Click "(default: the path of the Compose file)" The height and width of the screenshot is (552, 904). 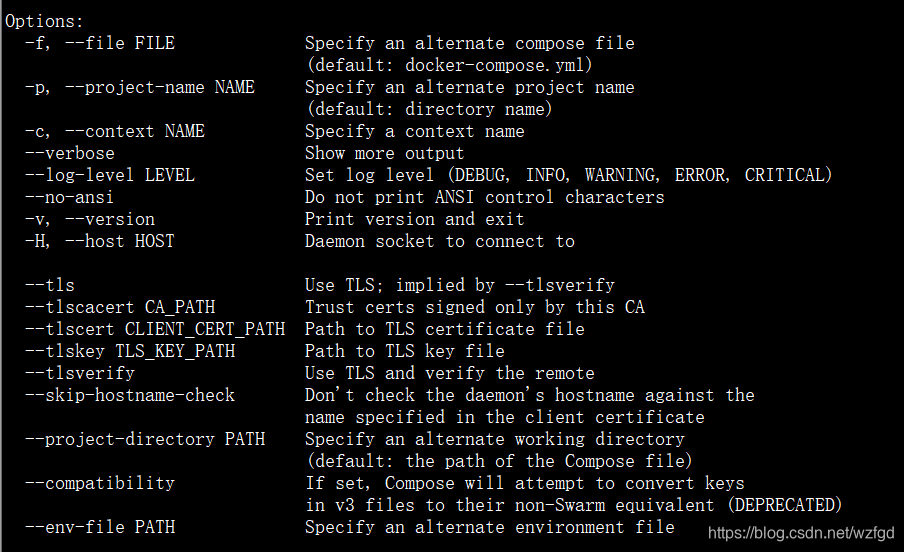[x=500, y=461]
